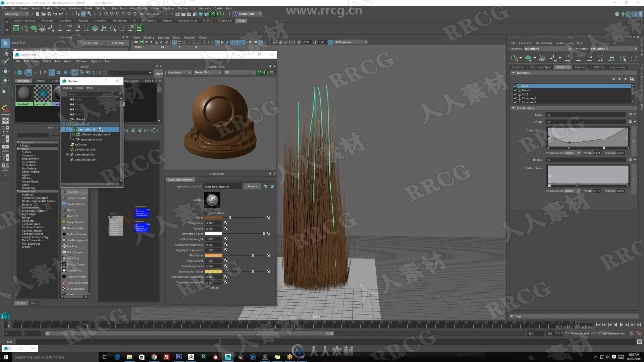The height and width of the screenshot is (362, 644).
Task: Click the Glint Color swatch
Action: [213, 255]
